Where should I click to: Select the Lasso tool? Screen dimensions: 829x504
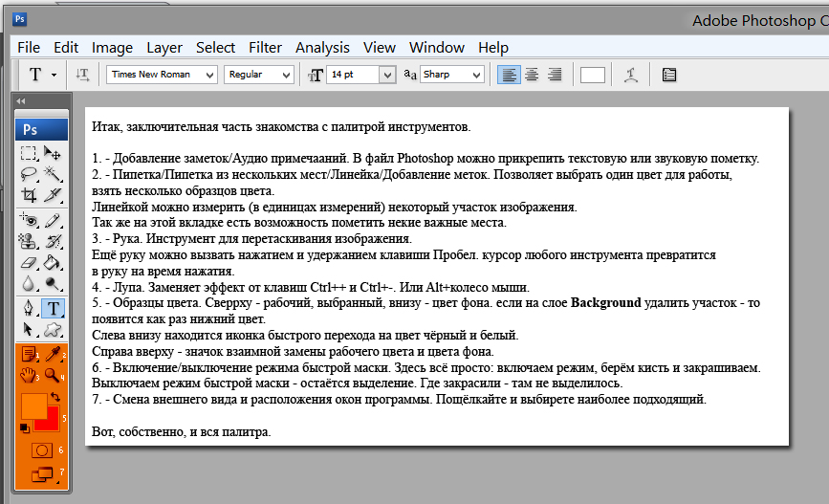29,174
